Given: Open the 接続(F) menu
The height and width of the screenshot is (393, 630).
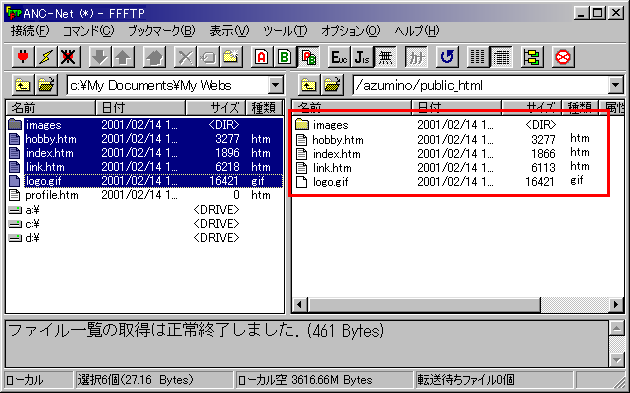Looking at the screenshot, I should (x=30, y=31).
